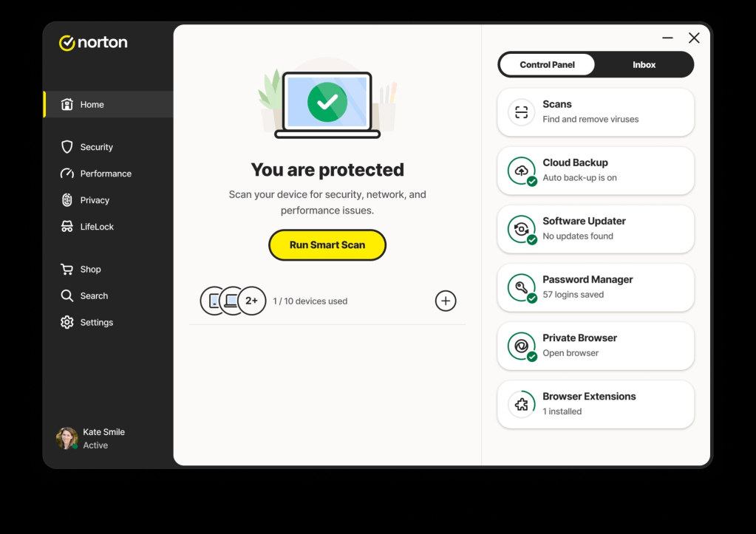This screenshot has height=534, width=756.
Task: Select the Control Panel tab
Action: (548, 64)
